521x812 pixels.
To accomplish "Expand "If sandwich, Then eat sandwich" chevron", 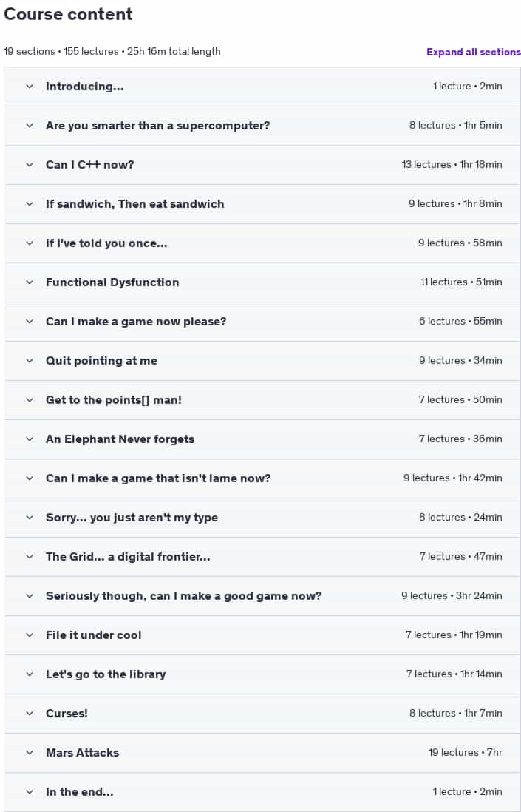I will pos(30,204).
